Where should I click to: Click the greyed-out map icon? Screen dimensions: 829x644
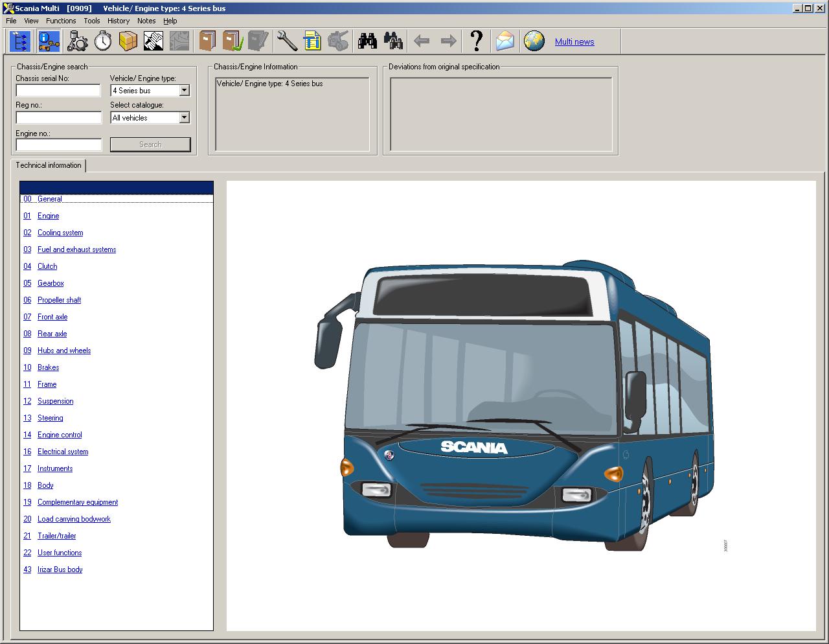coord(179,41)
